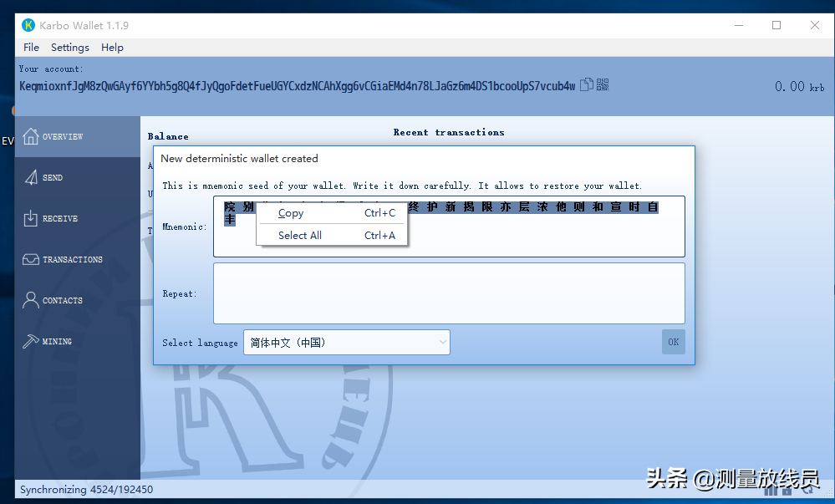Choose Select All from the context menu
Image resolution: width=835 pixels, height=504 pixels.
click(332, 236)
